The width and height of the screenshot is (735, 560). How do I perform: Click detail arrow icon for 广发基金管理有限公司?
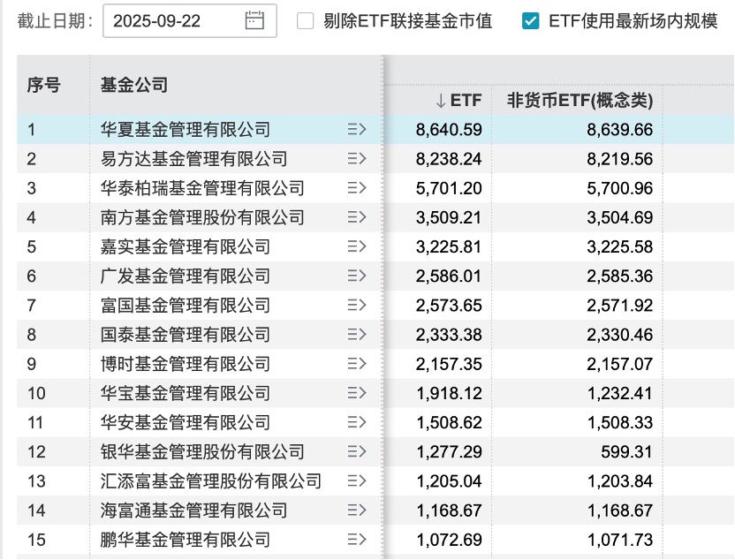357,276
